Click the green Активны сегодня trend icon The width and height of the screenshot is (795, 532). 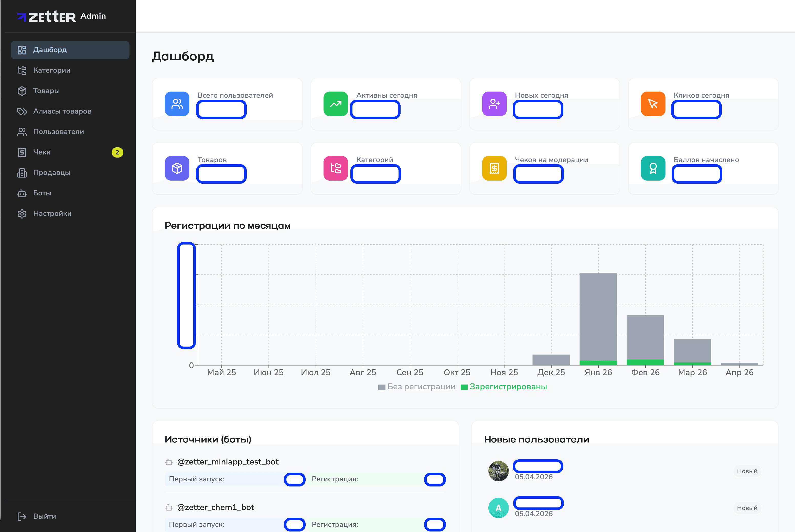tap(335, 104)
